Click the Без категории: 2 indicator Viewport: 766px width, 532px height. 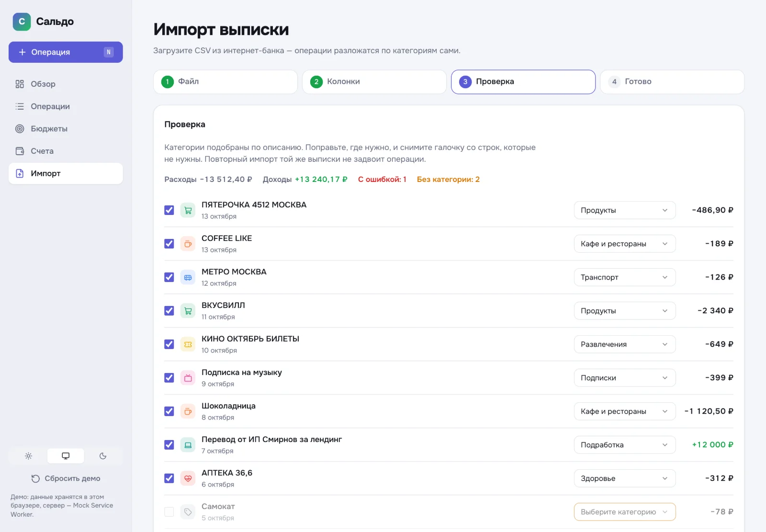448,179
